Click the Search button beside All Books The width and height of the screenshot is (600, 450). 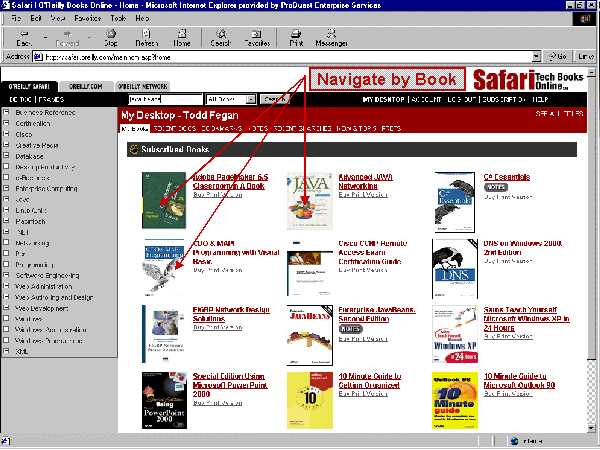[274, 99]
